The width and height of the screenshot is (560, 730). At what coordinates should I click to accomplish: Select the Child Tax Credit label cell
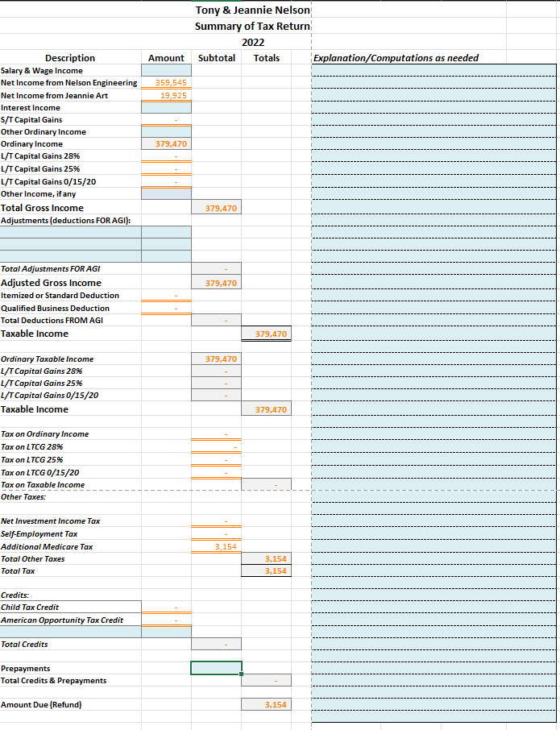point(71,607)
